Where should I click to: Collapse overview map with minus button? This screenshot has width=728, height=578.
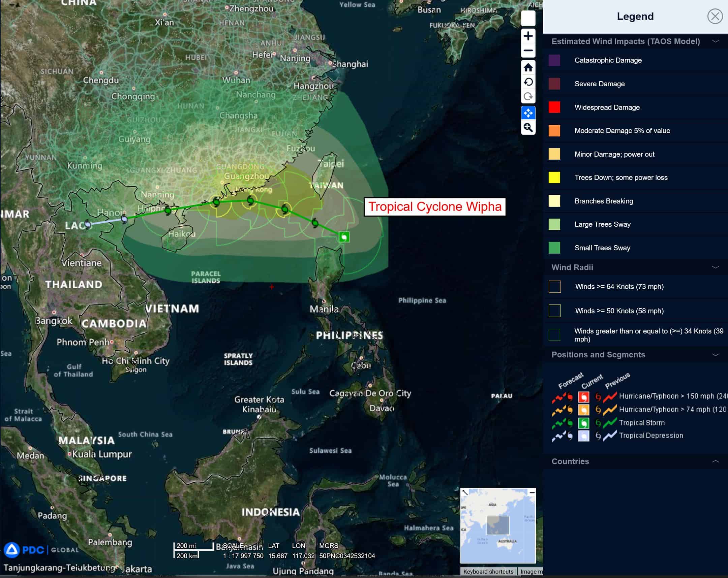[x=532, y=493]
